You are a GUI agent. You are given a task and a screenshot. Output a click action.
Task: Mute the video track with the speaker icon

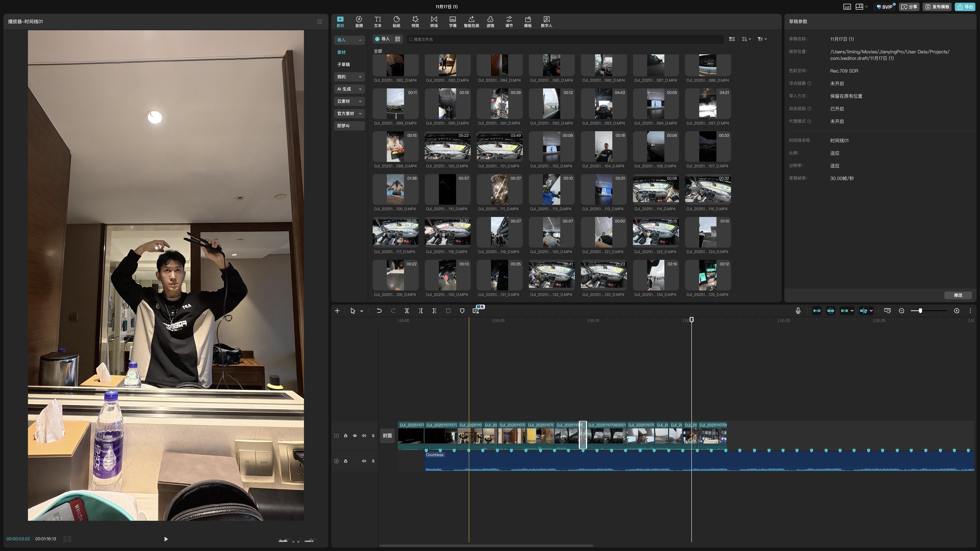(x=364, y=436)
